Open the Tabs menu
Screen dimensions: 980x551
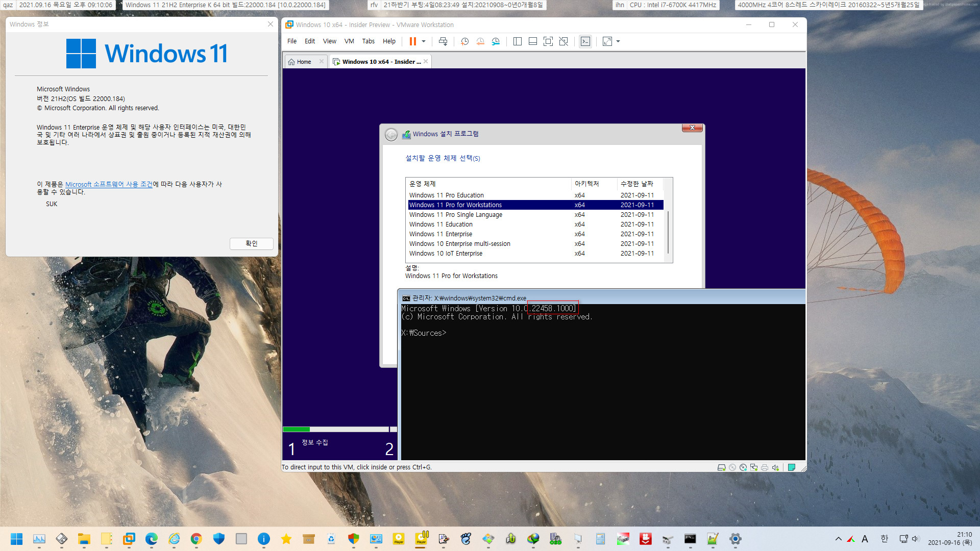point(369,41)
